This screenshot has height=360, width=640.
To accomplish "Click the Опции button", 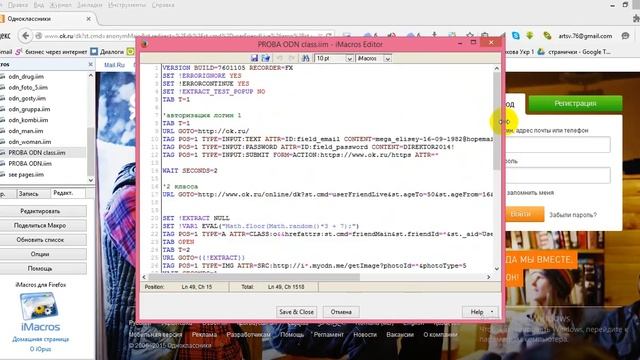I will point(40,254).
